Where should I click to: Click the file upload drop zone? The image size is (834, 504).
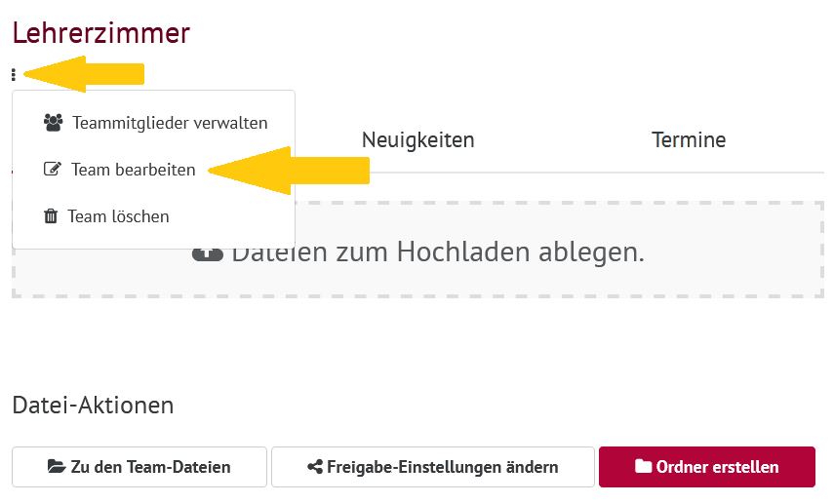(x=418, y=250)
